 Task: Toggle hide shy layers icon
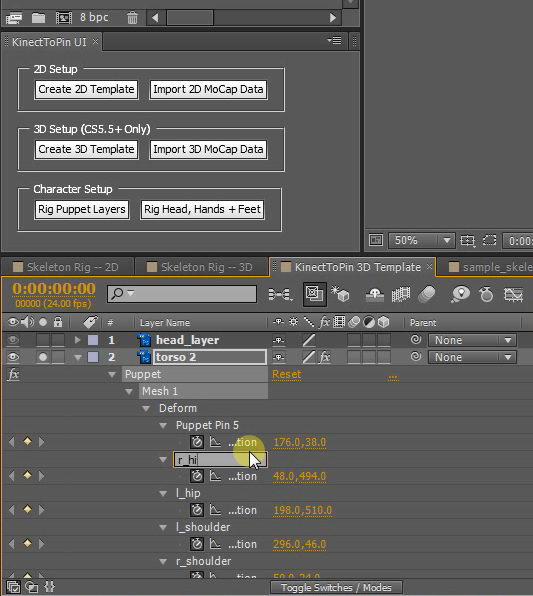coord(374,294)
